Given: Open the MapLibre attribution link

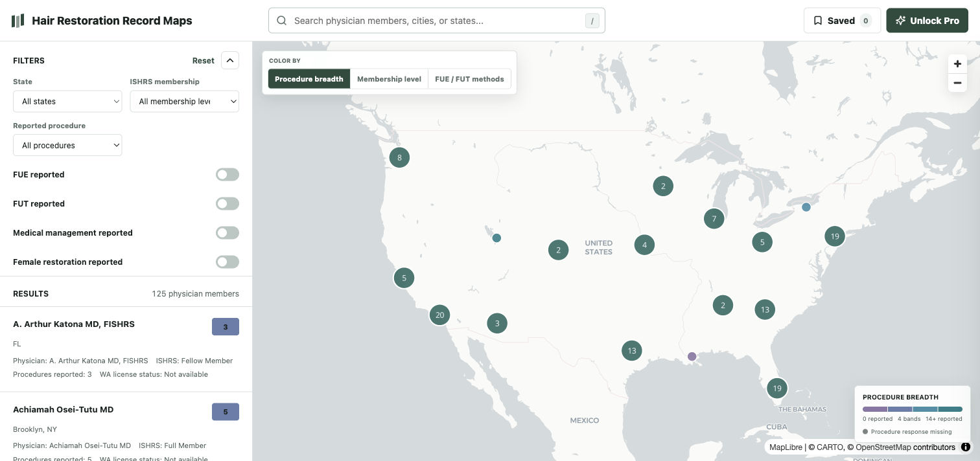Looking at the screenshot, I should [784, 447].
